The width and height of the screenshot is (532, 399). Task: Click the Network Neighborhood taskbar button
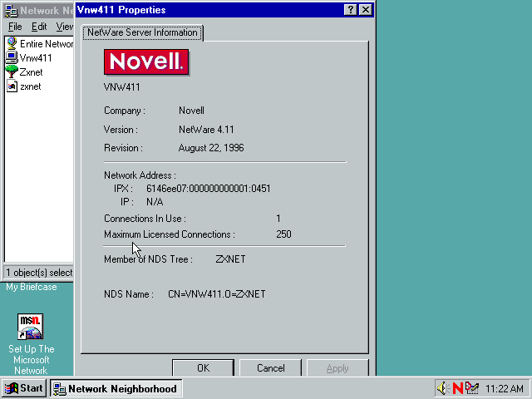point(116,388)
